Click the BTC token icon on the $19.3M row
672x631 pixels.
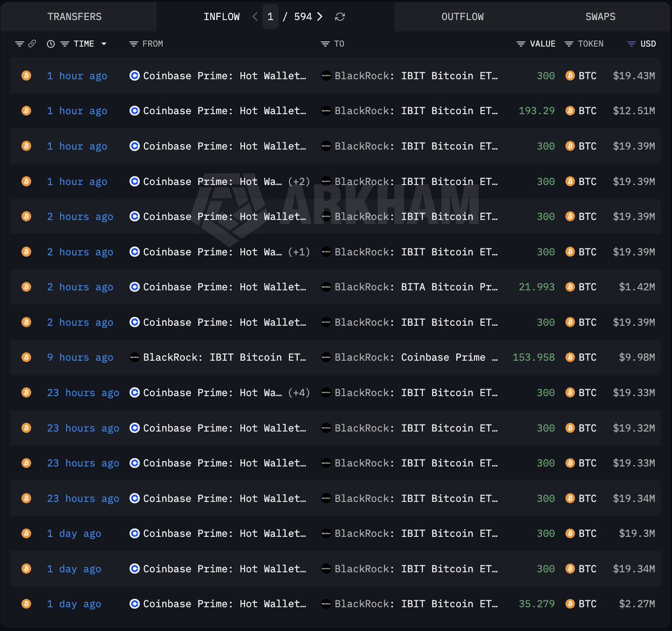click(x=570, y=534)
